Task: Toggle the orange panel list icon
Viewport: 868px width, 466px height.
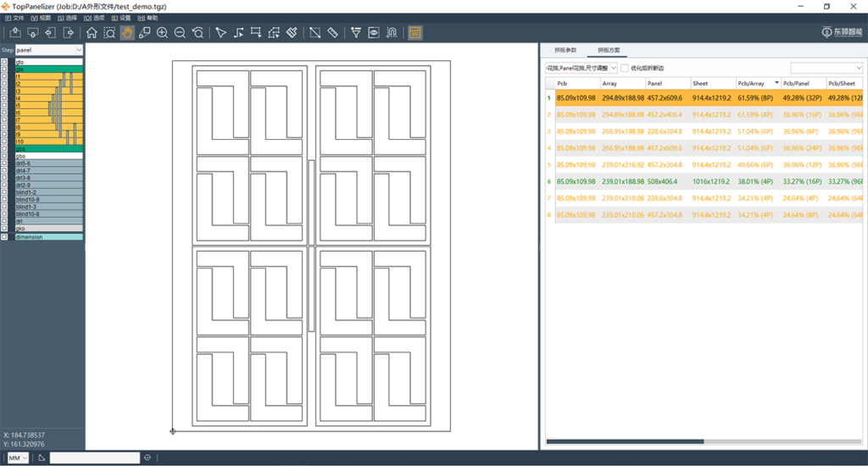Action: point(415,33)
